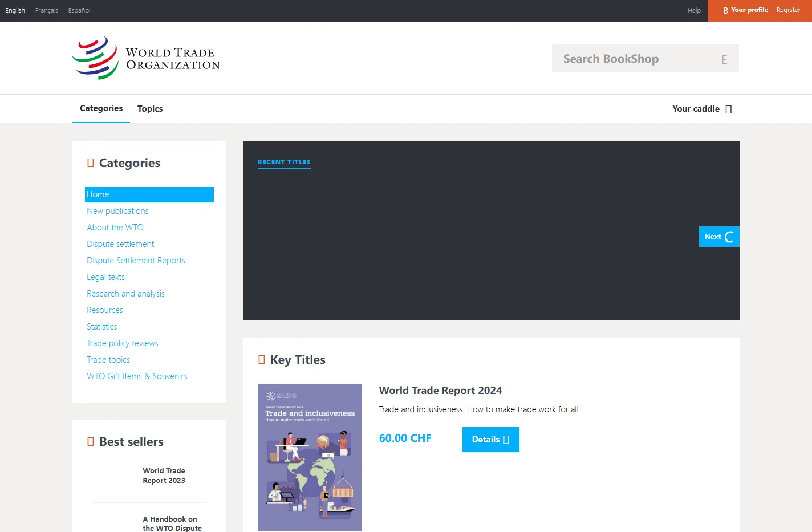Click the World Trade Organization logo
This screenshot has height=532, width=812.
[x=147, y=58]
